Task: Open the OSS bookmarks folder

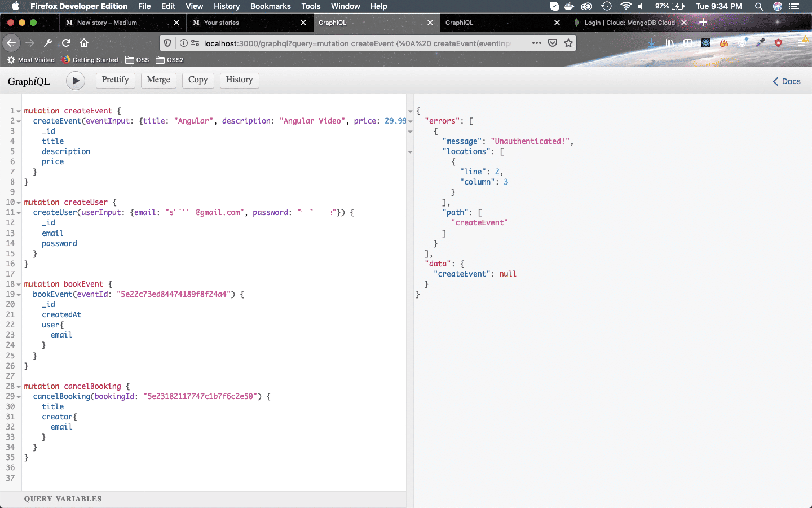Action: [x=137, y=60]
